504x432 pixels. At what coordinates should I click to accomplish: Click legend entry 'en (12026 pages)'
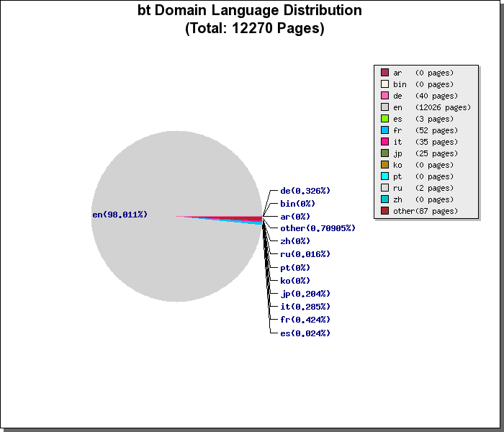tap(426, 107)
